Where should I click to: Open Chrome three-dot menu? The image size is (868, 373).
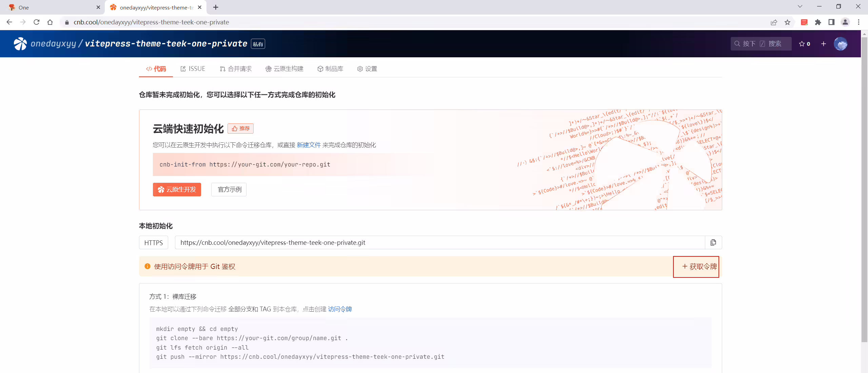point(859,22)
